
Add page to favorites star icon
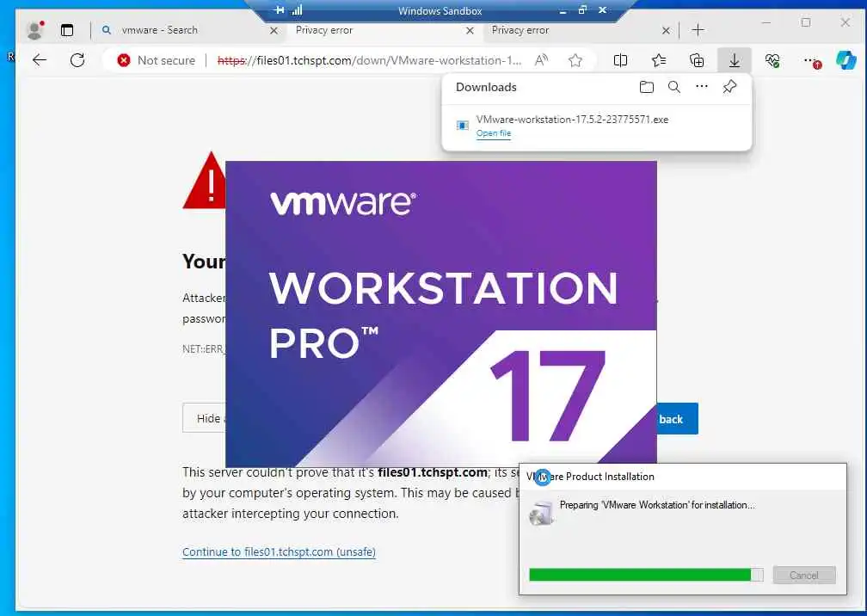coord(575,60)
